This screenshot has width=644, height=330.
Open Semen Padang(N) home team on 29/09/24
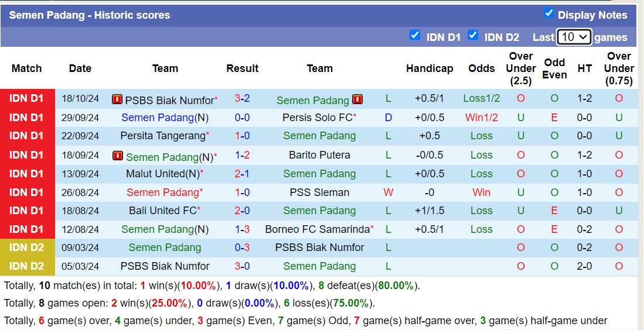(x=165, y=118)
